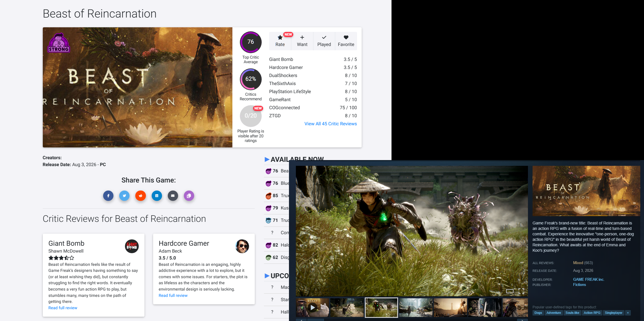This screenshot has height=321, width=644.
Task: Click the blue arrow beside Available Now
Action: click(x=267, y=159)
